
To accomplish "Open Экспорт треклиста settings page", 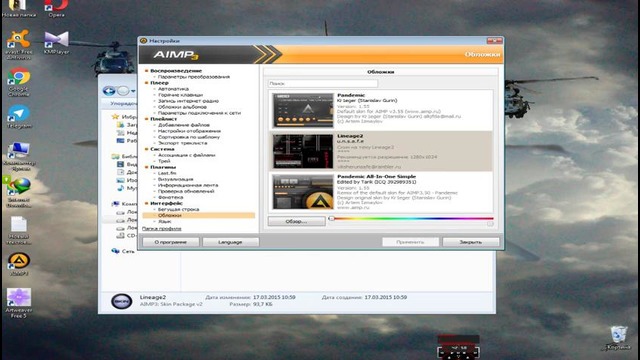I will click(182, 143).
